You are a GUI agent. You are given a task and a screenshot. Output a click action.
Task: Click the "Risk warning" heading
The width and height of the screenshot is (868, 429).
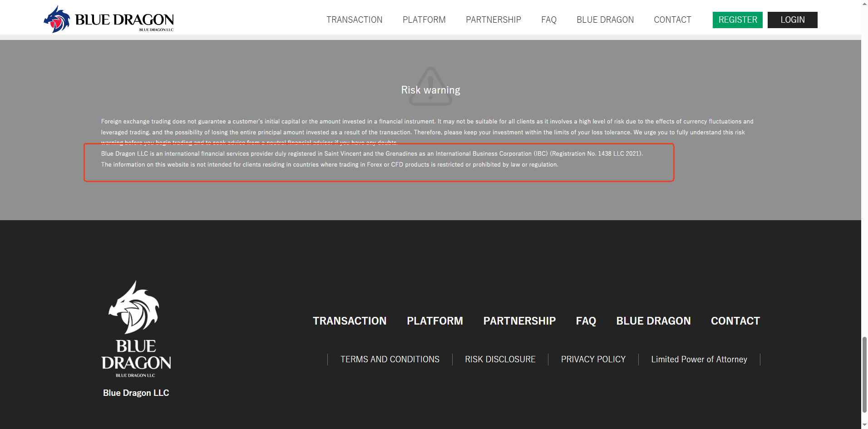pos(430,90)
